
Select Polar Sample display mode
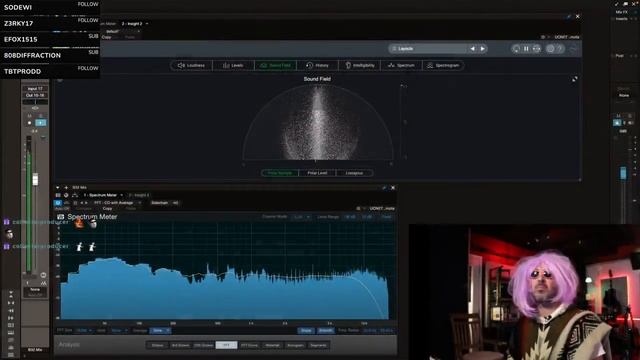tap(280, 173)
